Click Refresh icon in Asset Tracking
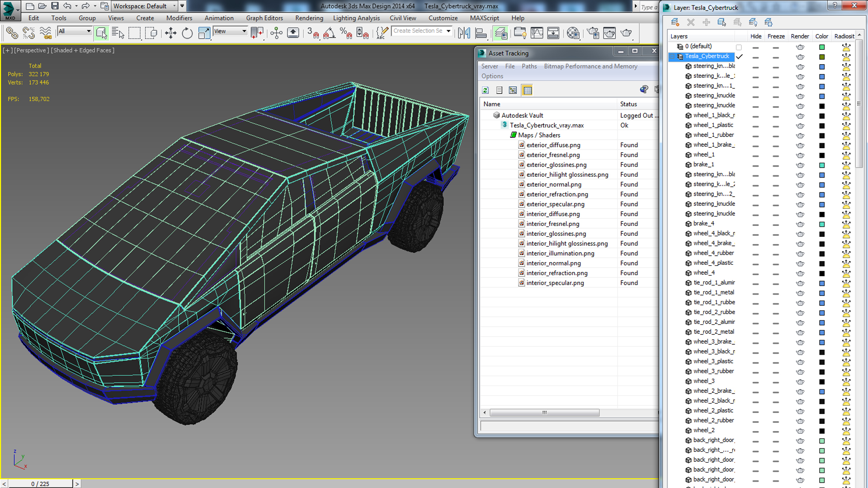 [486, 90]
